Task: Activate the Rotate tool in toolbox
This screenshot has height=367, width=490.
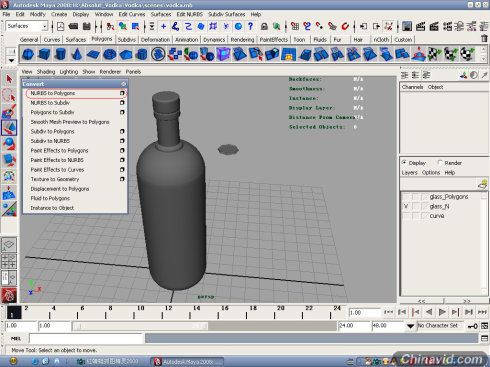Action: (x=9, y=144)
